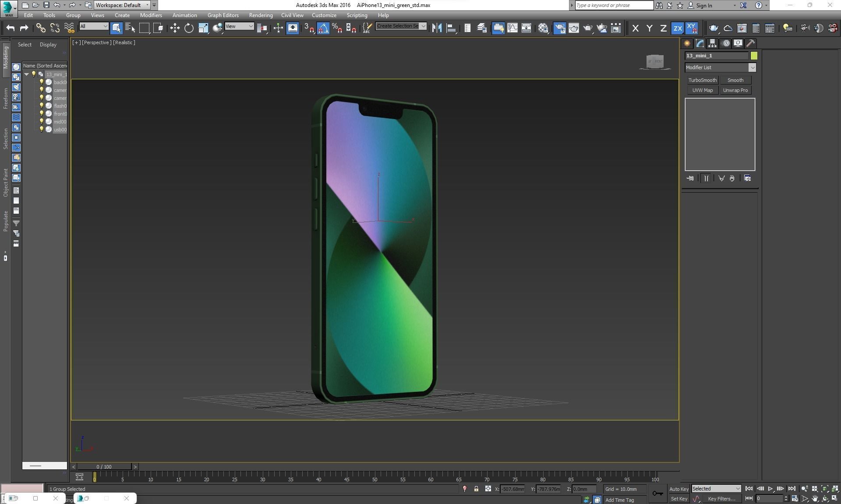The image size is (841, 504).
Task: Click the green object color swatch
Action: point(754,56)
